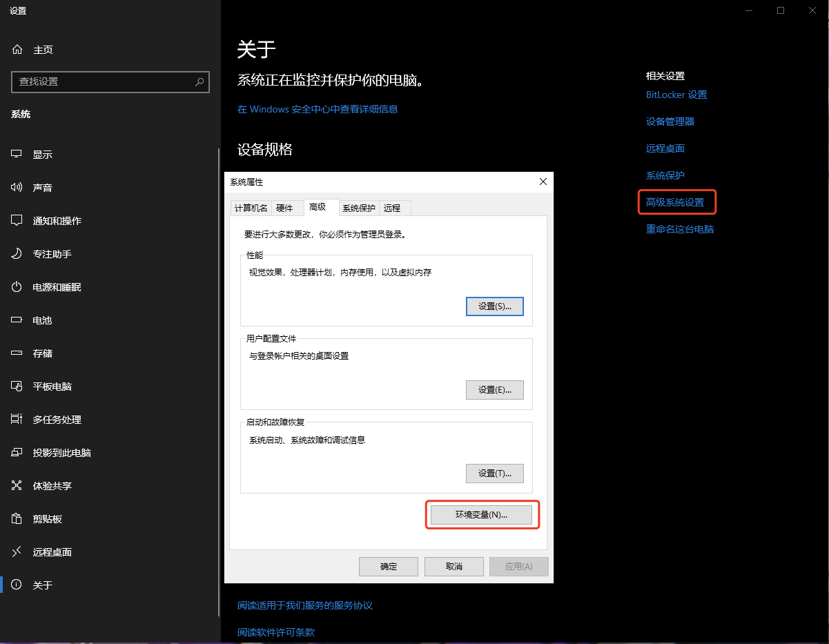Image resolution: width=829 pixels, height=644 pixels.
Task: Go to 主页 in settings sidebar
Action: 43,50
